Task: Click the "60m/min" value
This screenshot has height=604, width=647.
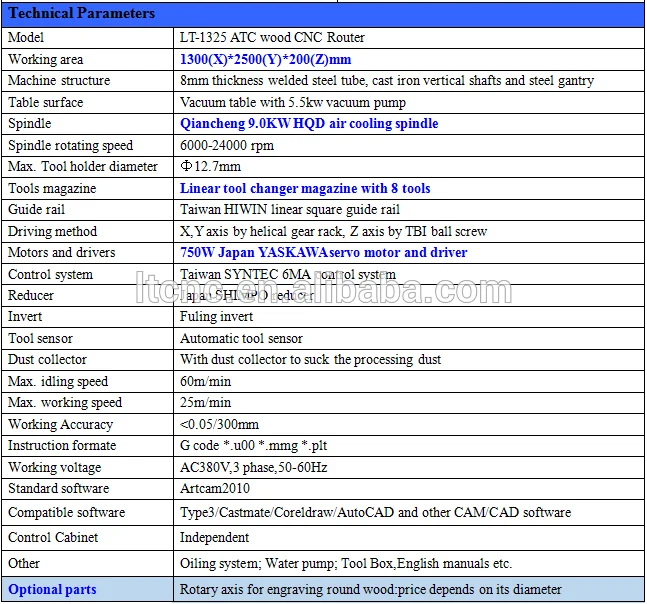Action: coord(205,381)
